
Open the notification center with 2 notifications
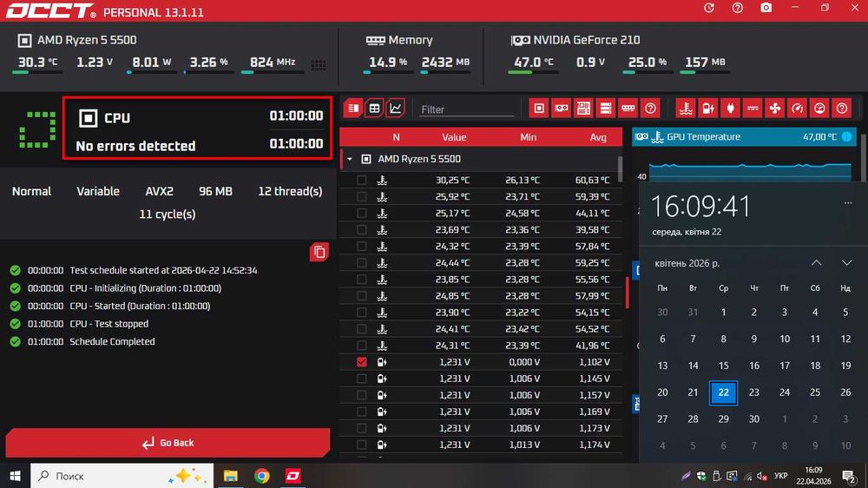tap(848, 476)
